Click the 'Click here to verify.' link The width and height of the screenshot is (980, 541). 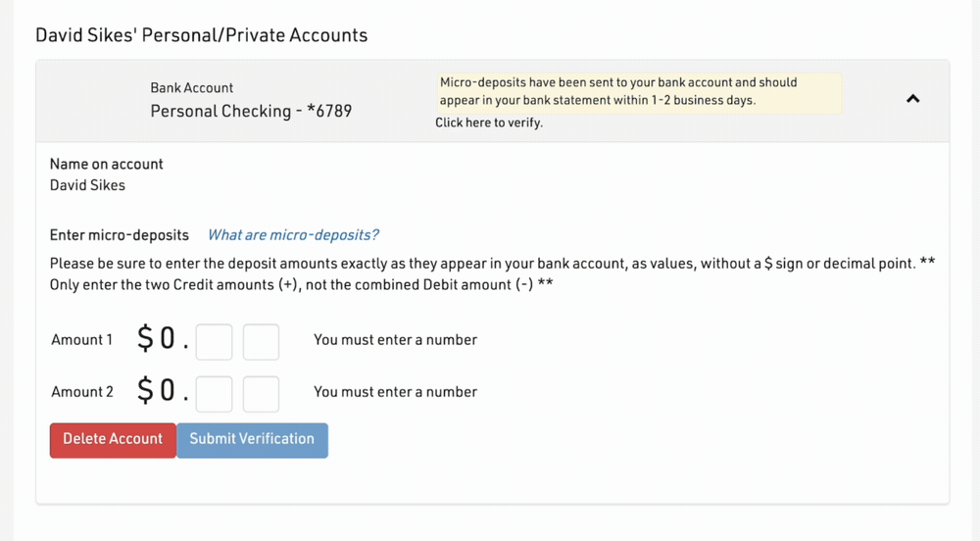pos(489,123)
